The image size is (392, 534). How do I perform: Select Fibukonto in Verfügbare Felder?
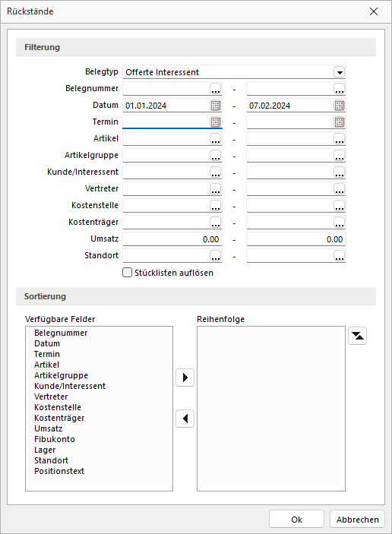pos(55,439)
